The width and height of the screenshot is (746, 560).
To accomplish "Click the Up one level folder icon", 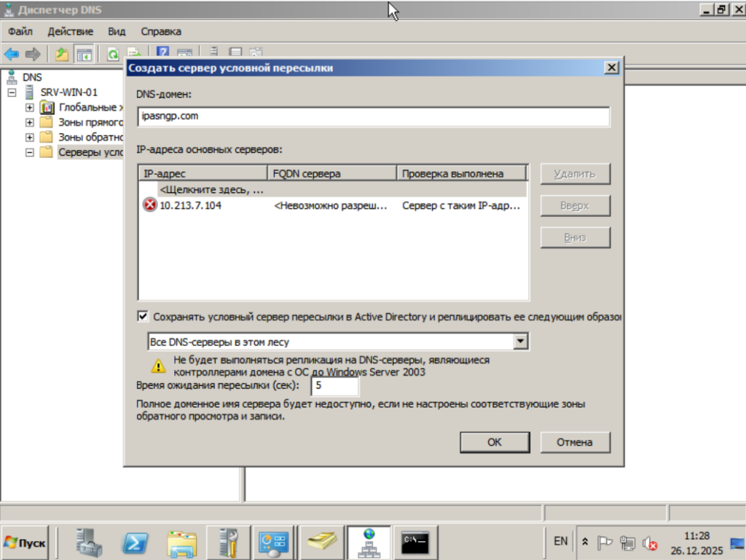I will (62, 54).
